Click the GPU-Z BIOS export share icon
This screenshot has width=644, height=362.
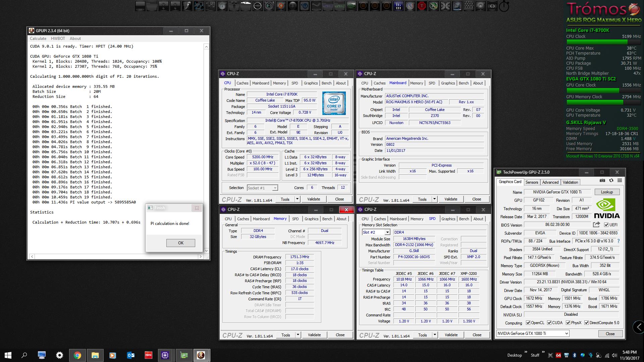tap(596, 225)
